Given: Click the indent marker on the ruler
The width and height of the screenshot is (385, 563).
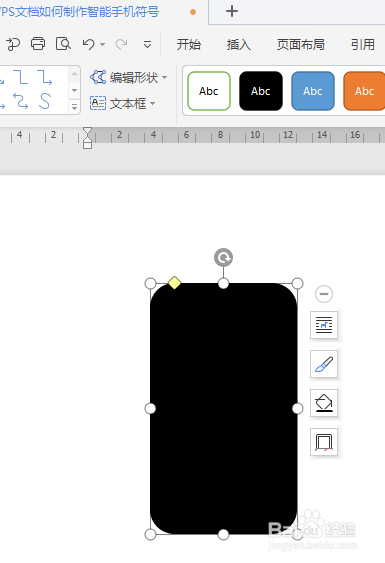Looking at the screenshot, I should (x=87, y=138).
